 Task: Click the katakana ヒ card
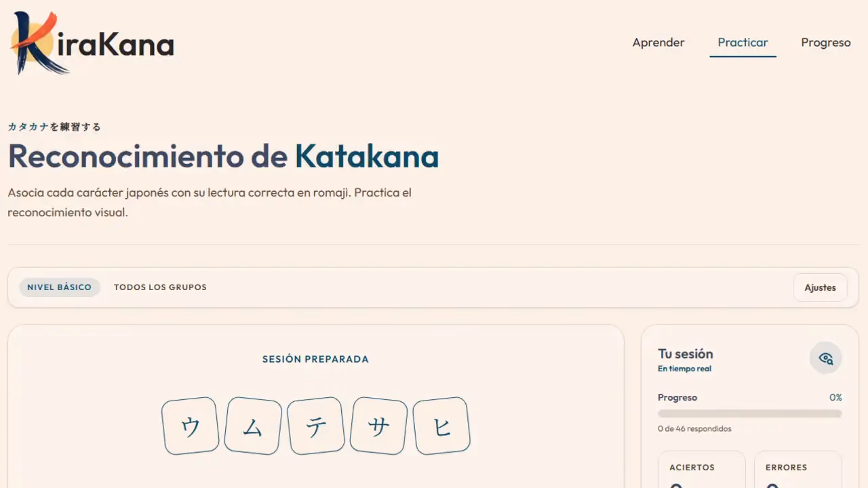coord(441,426)
